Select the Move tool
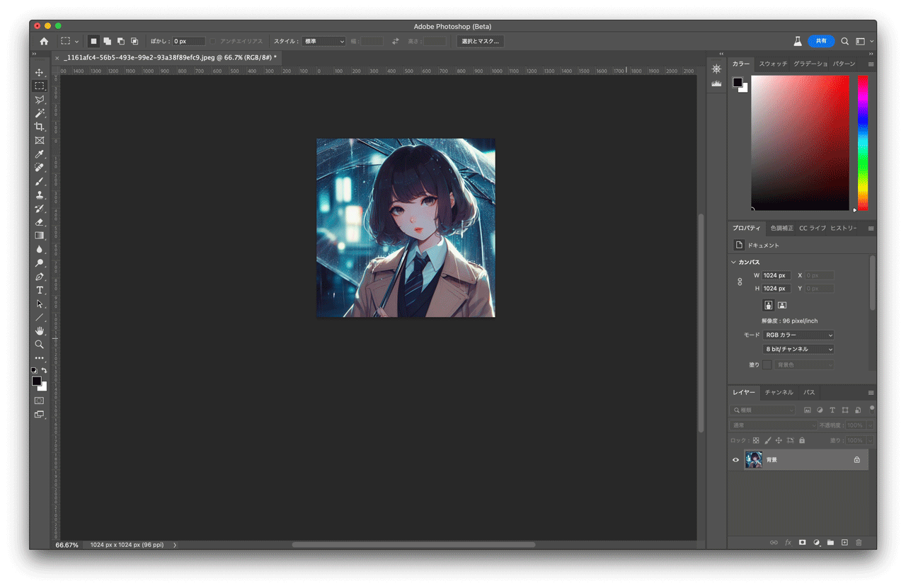Screen dimensions: 906x588 40,71
